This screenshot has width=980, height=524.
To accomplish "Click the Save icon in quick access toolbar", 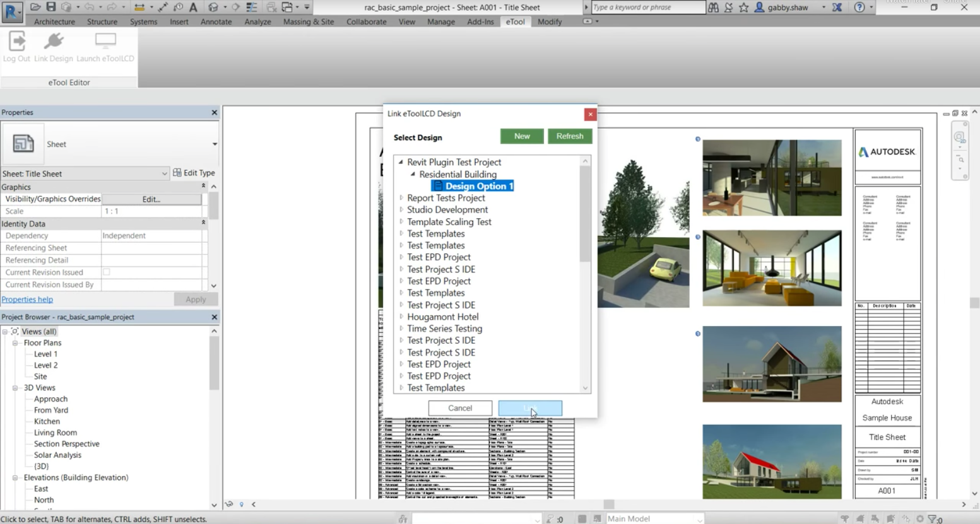I will point(51,7).
